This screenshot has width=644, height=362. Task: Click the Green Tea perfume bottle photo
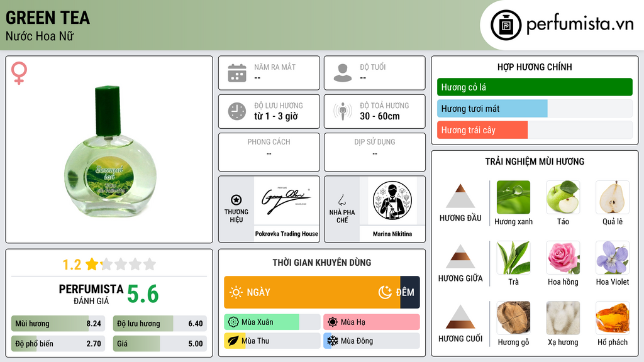(110, 151)
